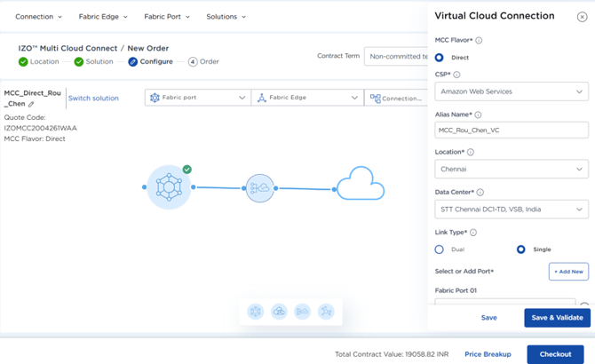
Task: Click the Configure step pencil icon
Action: click(133, 62)
